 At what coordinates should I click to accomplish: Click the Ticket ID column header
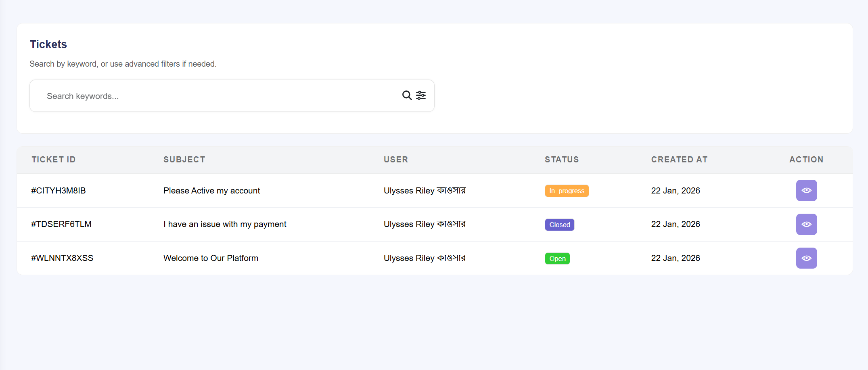coord(54,160)
